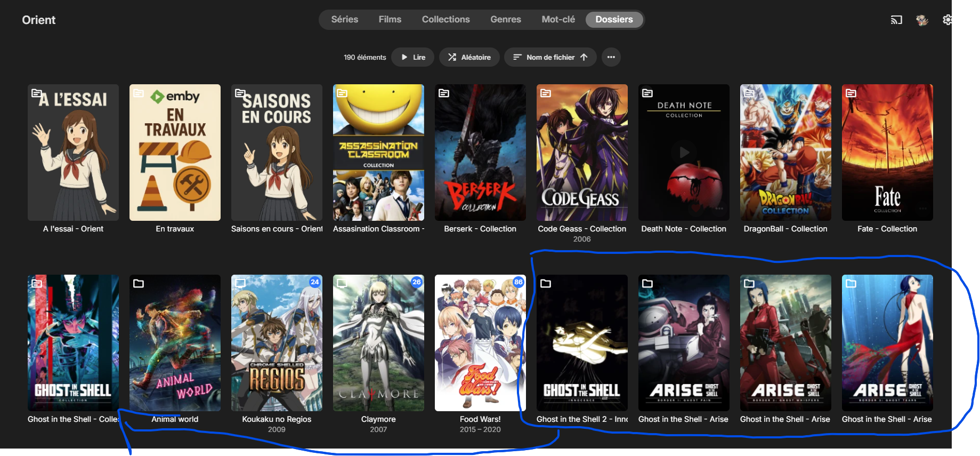
Task: Click the "Death Note - Collection" title
Action: [684, 229]
